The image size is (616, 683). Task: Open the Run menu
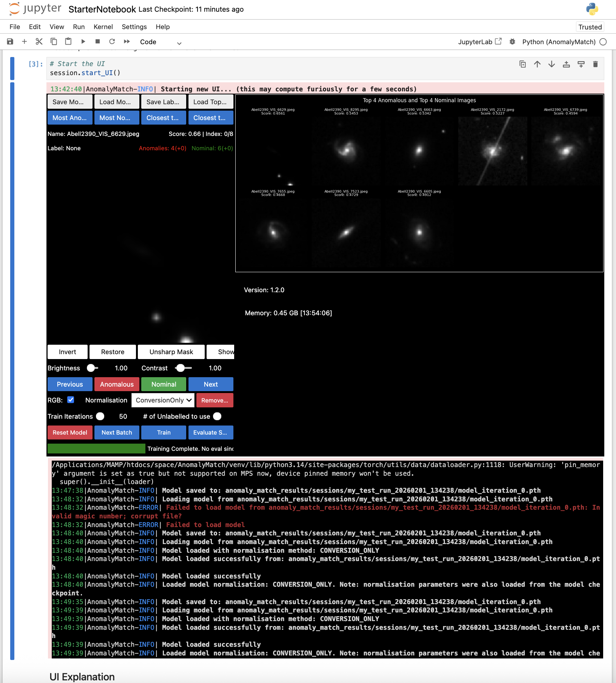click(79, 27)
